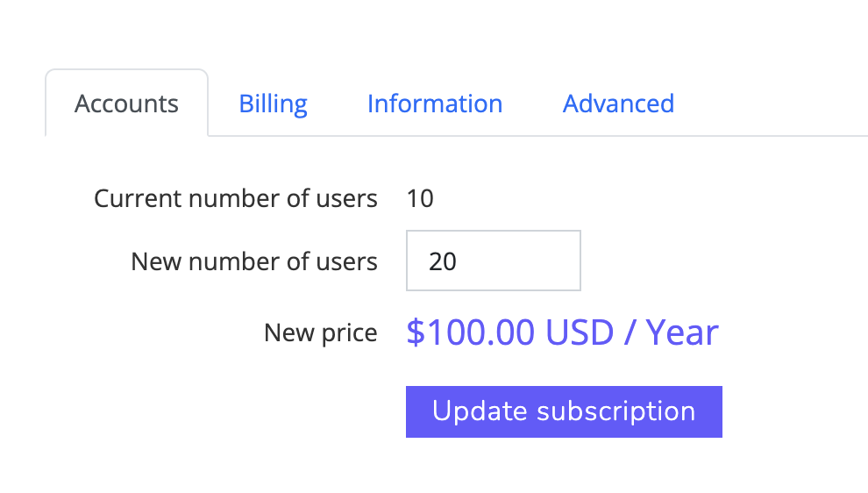Switch to the Billing tab
Screen dimensions: 868x493
273,104
